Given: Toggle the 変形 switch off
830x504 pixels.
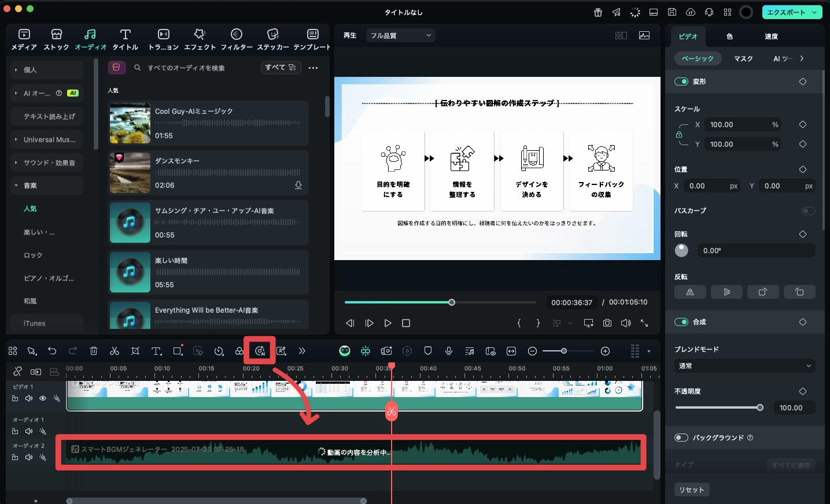Looking at the screenshot, I should [681, 81].
